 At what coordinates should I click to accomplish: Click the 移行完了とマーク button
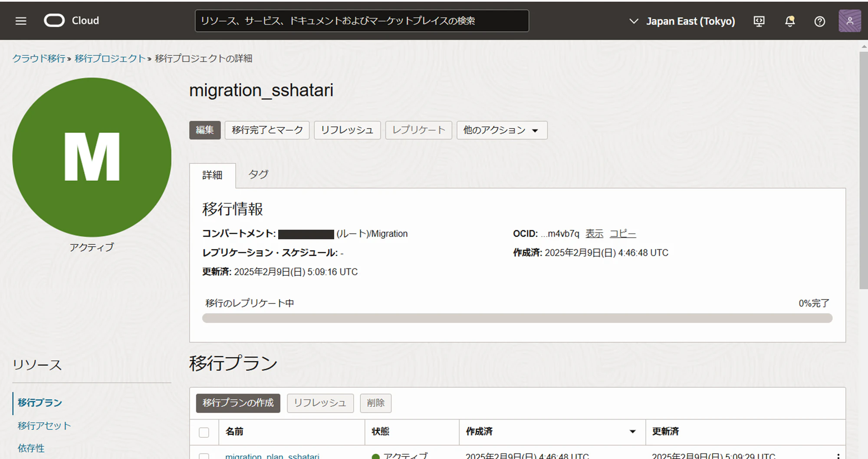point(267,130)
